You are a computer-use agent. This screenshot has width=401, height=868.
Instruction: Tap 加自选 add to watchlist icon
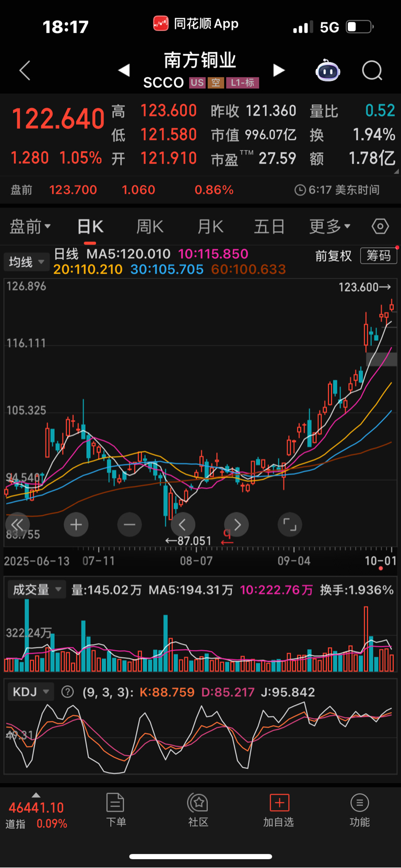click(x=279, y=803)
